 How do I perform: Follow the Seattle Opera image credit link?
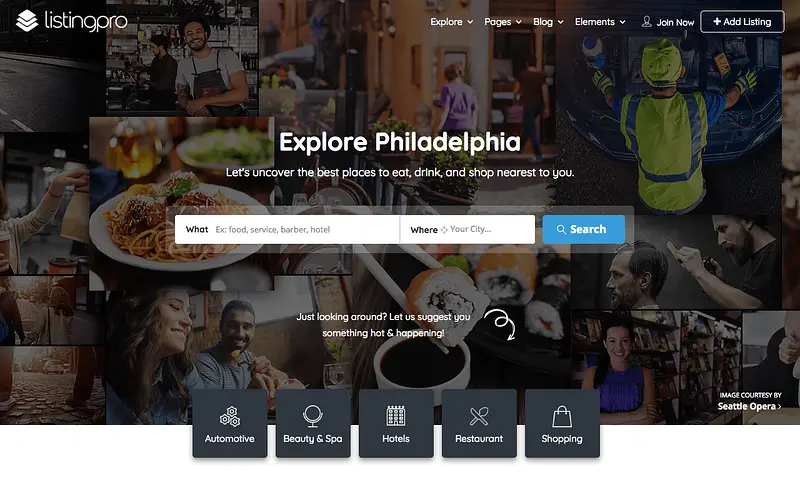(x=749, y=407)
